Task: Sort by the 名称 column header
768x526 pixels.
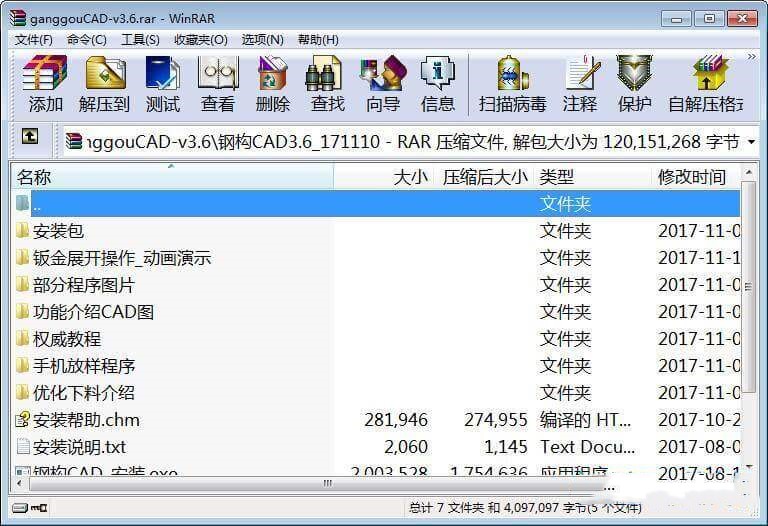Action: [172, 176]
